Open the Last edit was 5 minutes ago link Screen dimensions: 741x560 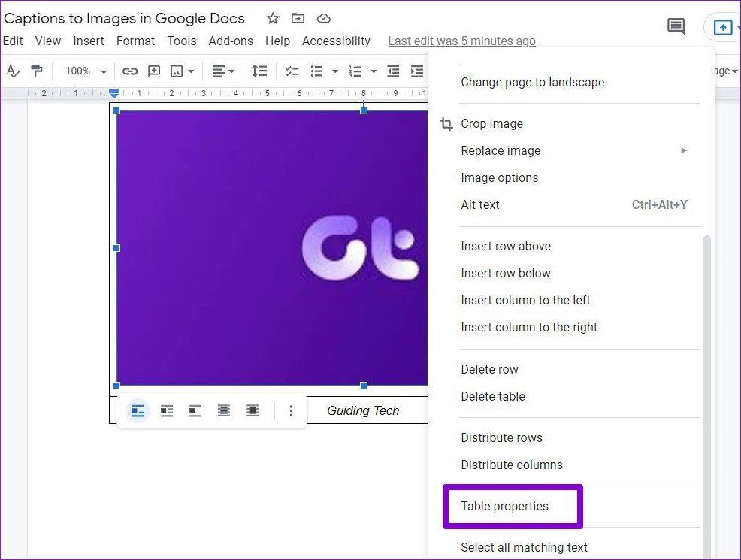tap(461, 41)
